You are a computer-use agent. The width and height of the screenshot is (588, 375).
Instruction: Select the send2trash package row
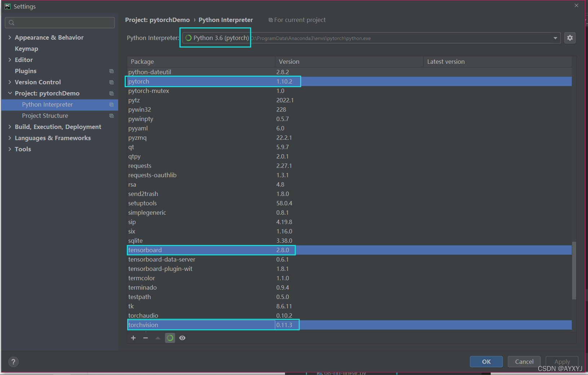[349, 194]
